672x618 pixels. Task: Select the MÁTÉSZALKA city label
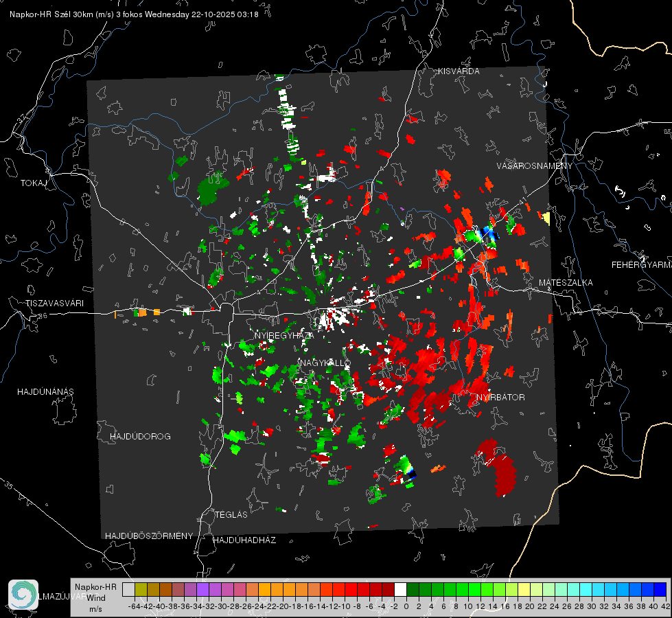click(x=566, y=283)
